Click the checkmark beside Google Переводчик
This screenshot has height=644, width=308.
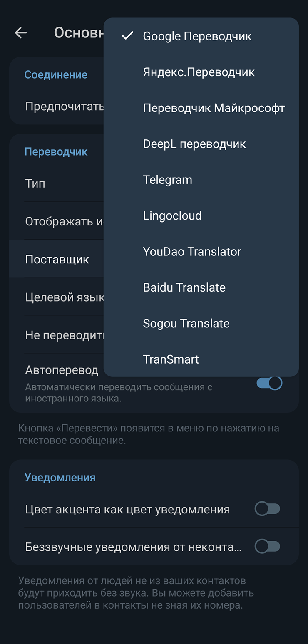pos(127,36)
